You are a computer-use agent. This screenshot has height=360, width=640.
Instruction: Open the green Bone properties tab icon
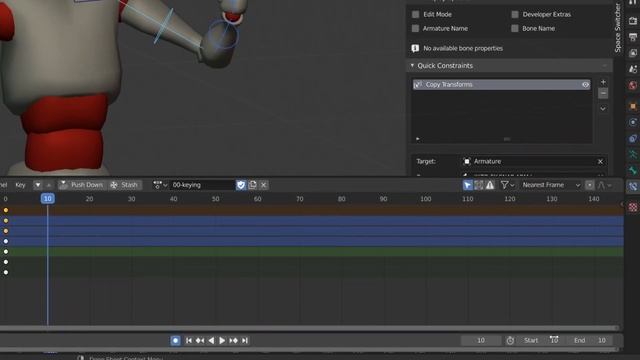coord(633,170)
